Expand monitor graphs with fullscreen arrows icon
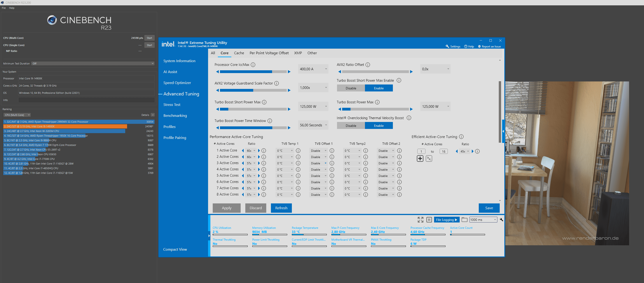Viewport: 644px width, 283px height. 421,220
